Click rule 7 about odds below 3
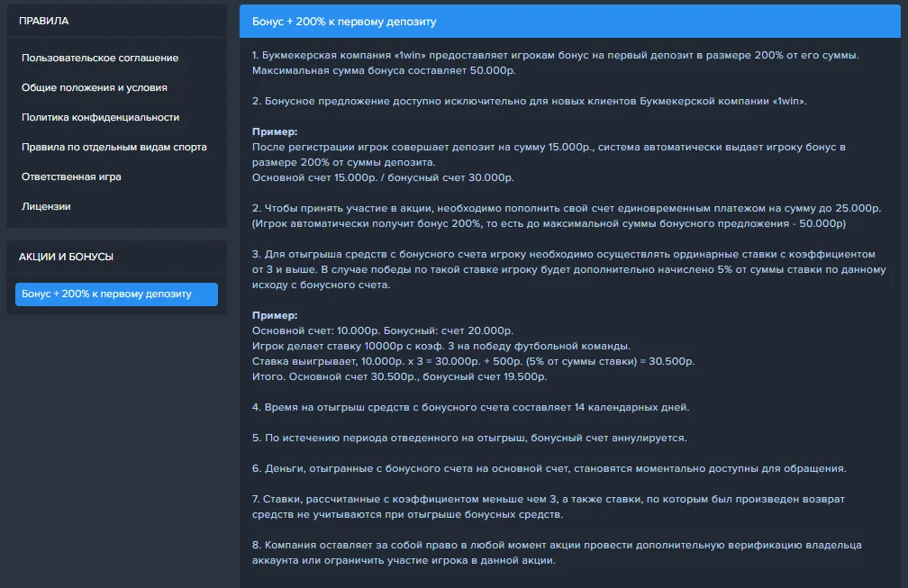 pyautogui.click(x=554, y=506)
